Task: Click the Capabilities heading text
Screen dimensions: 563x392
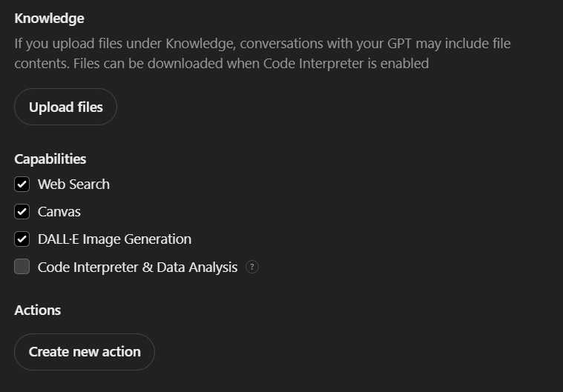Action: (x=50, y=159)
